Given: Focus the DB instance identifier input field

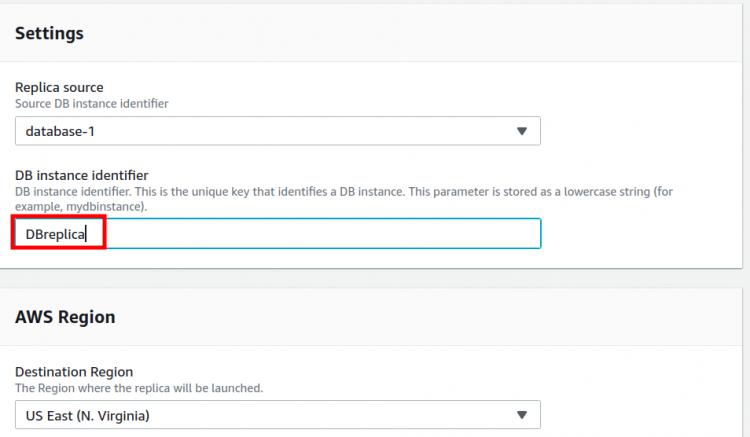Looking at the screenshot, I should tap(300, 234).
